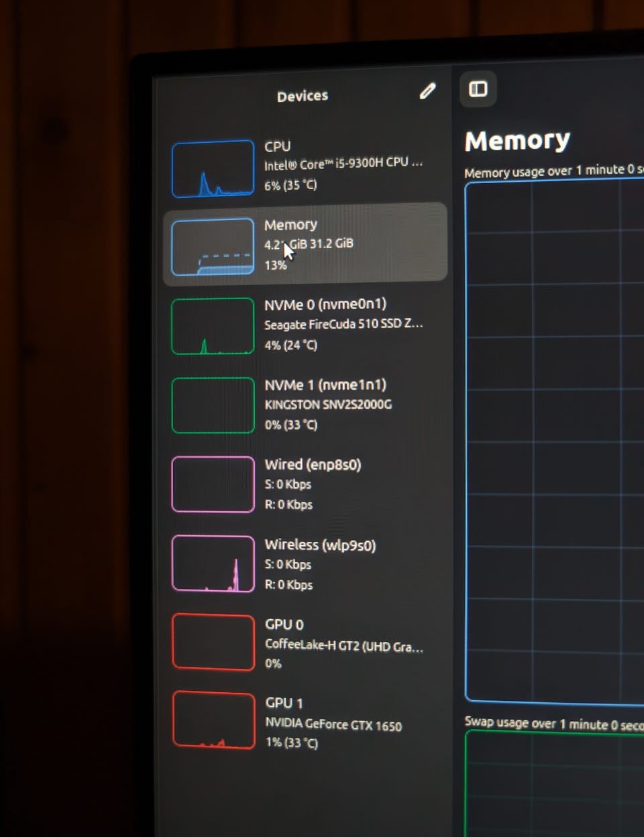Click the 6% (35 °C) CPU value
Screen dimensions: 644x837
coord(290,185)
